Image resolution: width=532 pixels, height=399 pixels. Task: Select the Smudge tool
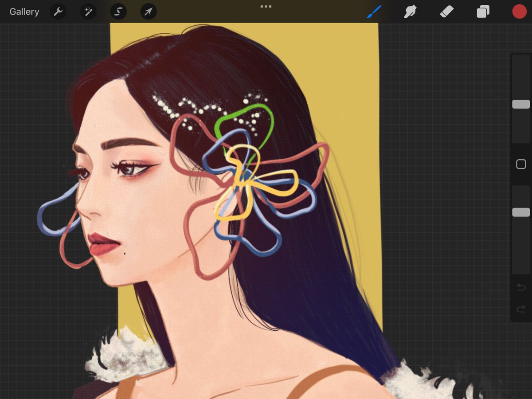pos(411,12)
